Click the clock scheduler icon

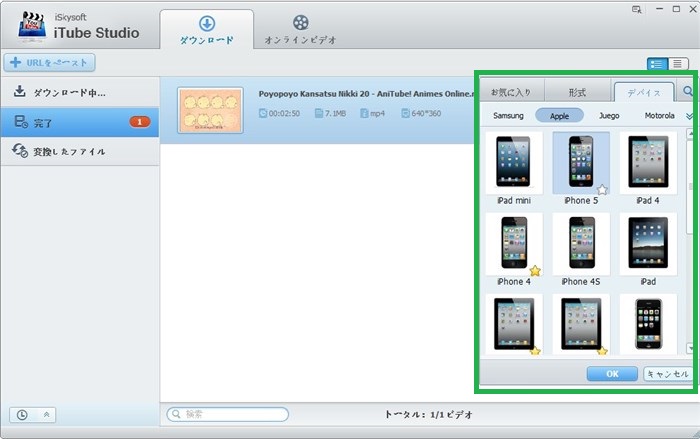pos(22,415)
